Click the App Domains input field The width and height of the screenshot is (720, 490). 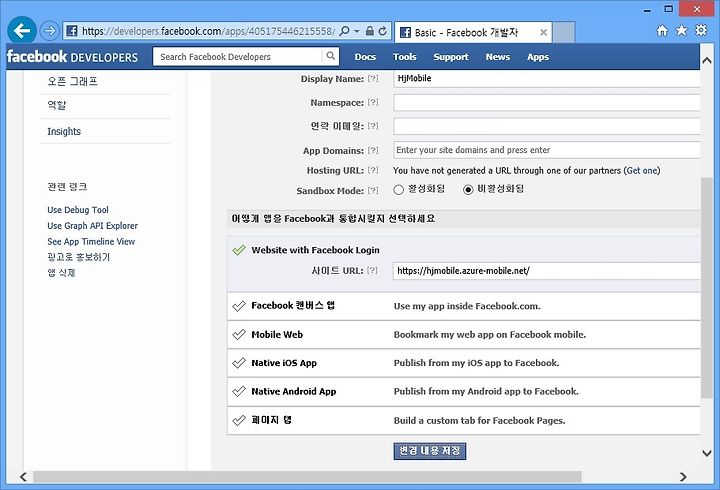click(x=546, y=150)
